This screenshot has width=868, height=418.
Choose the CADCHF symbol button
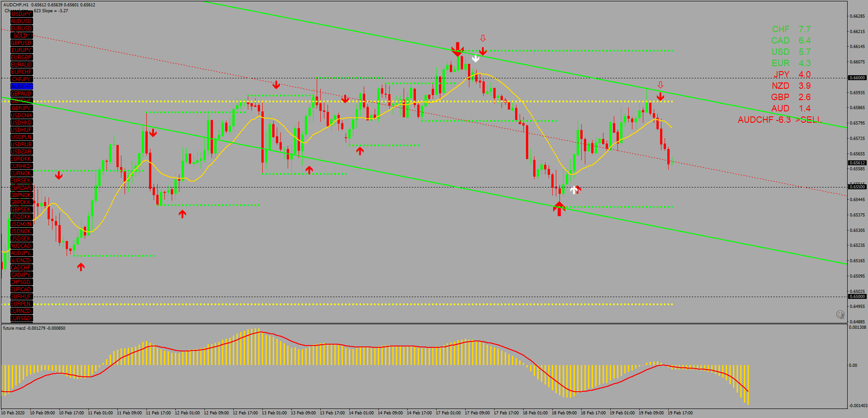click(x=22, y=268)
